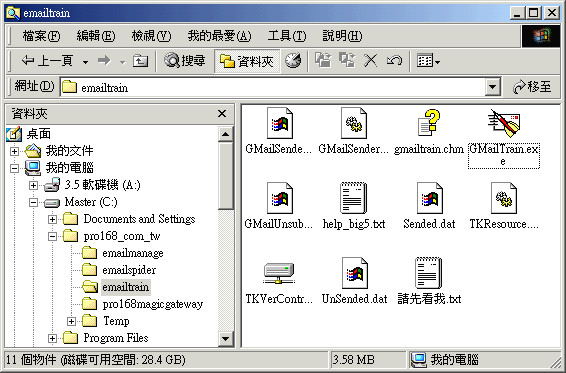The height and width of the screenshot is (373, 566).
Task: Expand the Program Files tree node
Action: pyautogui.click(x=52, y=338)
